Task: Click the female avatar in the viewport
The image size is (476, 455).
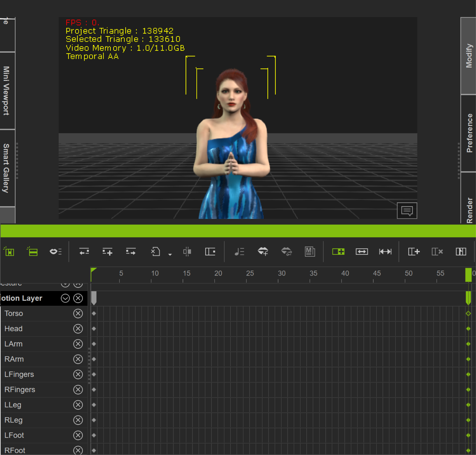Action: tap(232, 143)
